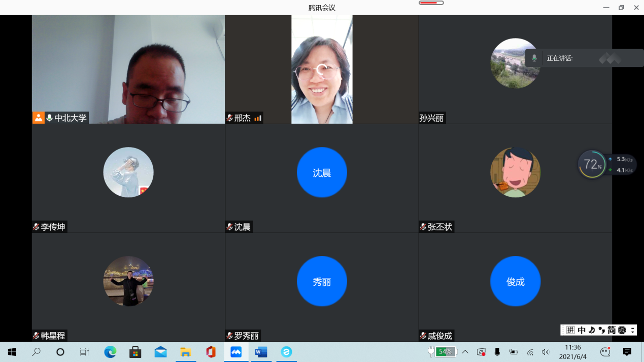Viewport: 644px width, 362px height.
Task: Open the Mail app on taskbar
Action: click(x=160, y=352)
